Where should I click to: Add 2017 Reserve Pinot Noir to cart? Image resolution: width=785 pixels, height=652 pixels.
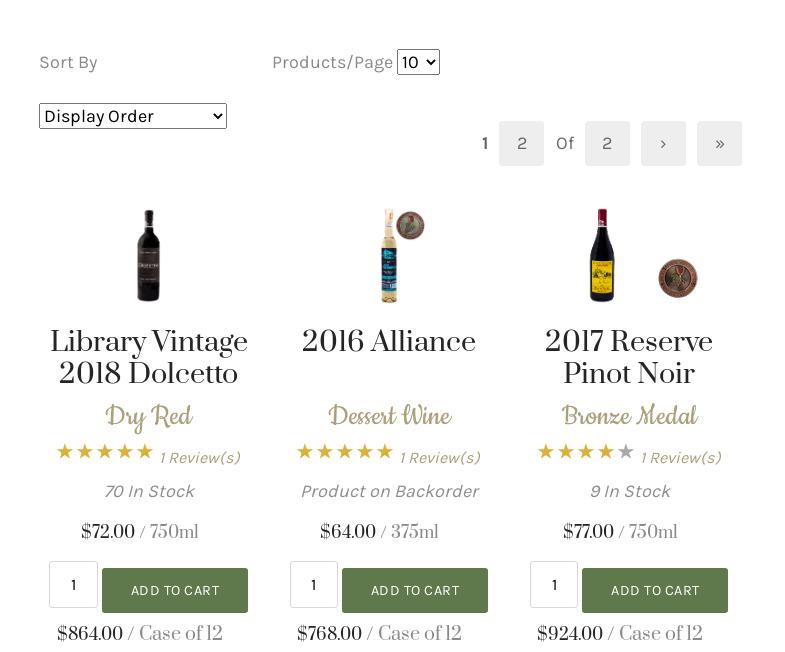click(655, 590)
